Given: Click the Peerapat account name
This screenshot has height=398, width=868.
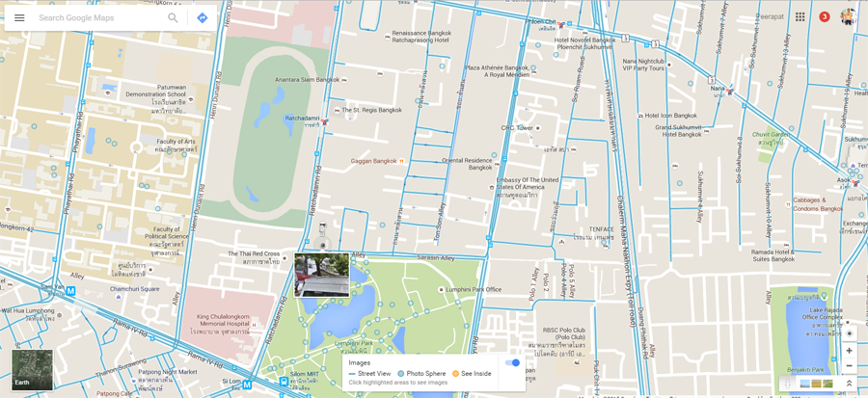Looking at the screenshot, I should (x=770, y=16).
